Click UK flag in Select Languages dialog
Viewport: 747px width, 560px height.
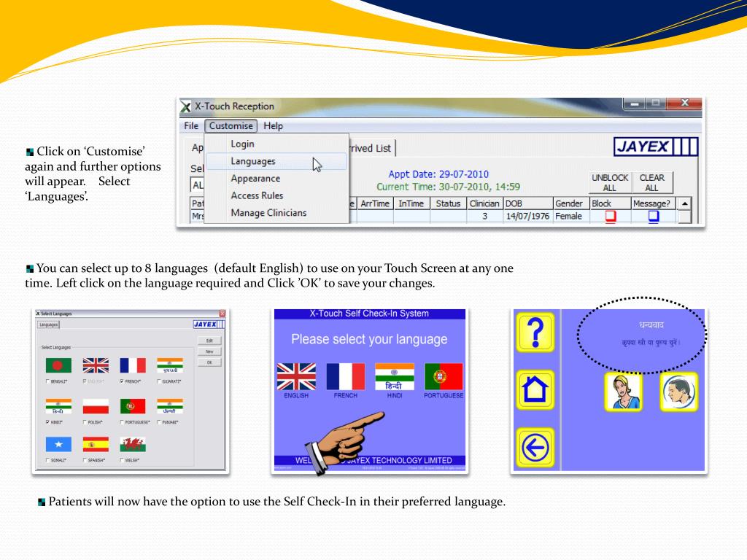[x=96, y=365]
